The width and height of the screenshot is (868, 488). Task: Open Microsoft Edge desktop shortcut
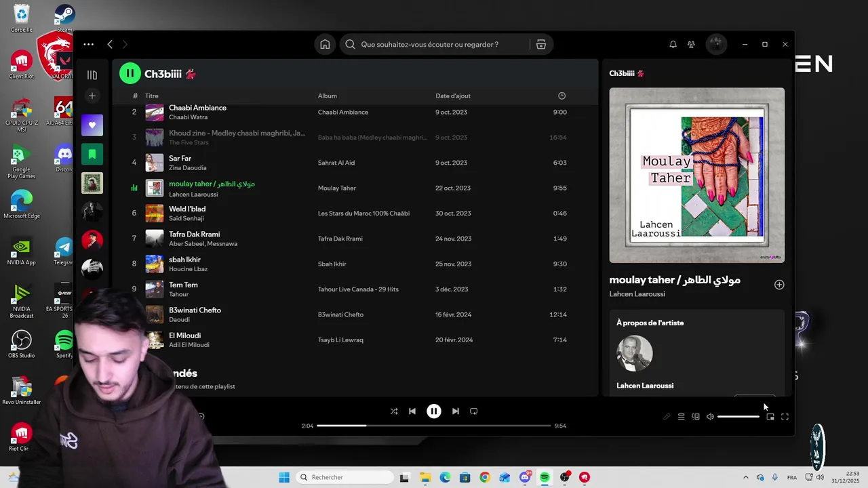point(22,205)
